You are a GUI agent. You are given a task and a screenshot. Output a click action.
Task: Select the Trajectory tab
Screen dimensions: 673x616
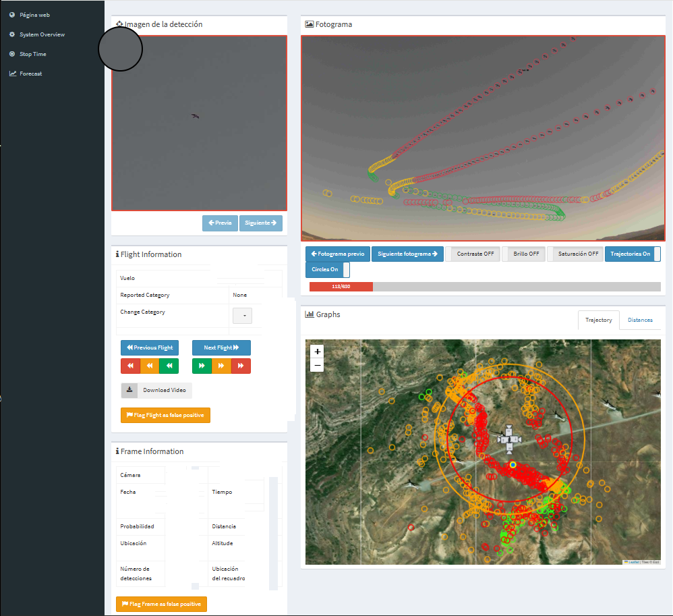coord(598,320)
